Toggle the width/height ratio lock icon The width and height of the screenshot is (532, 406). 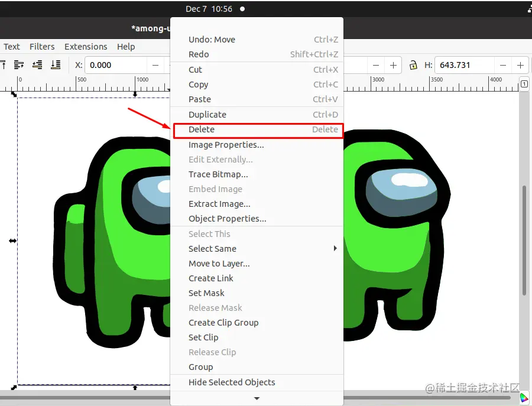pos(413,65)
